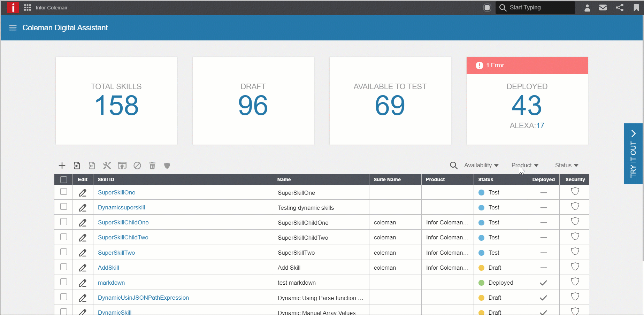This screenshot has width=644, height=315.
Task: Click the Total Skills 158 card
Action: [x=116, y=101]
